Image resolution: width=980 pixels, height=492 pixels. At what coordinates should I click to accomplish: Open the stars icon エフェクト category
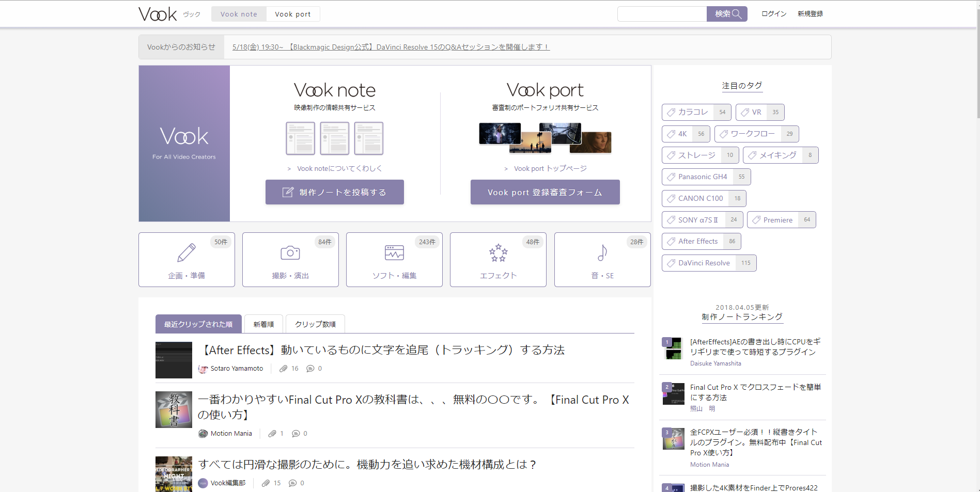click(498, 253)
